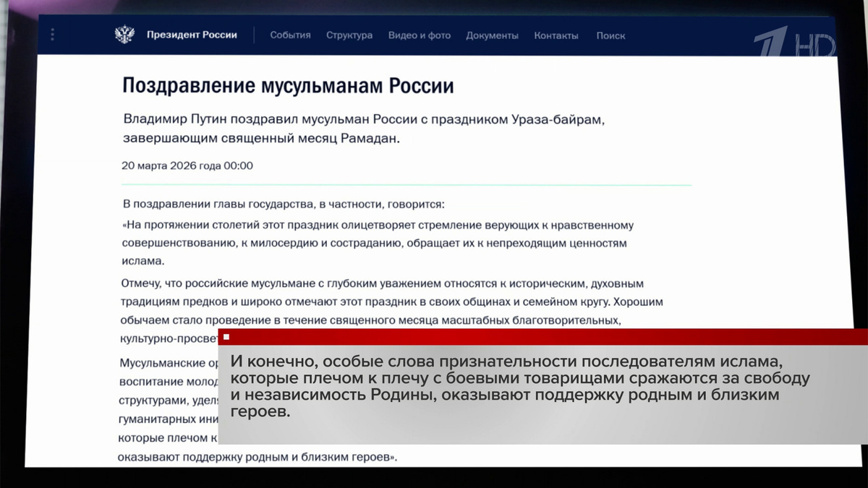
Task: Open the Структура menu item
Action: coord(349,35)
